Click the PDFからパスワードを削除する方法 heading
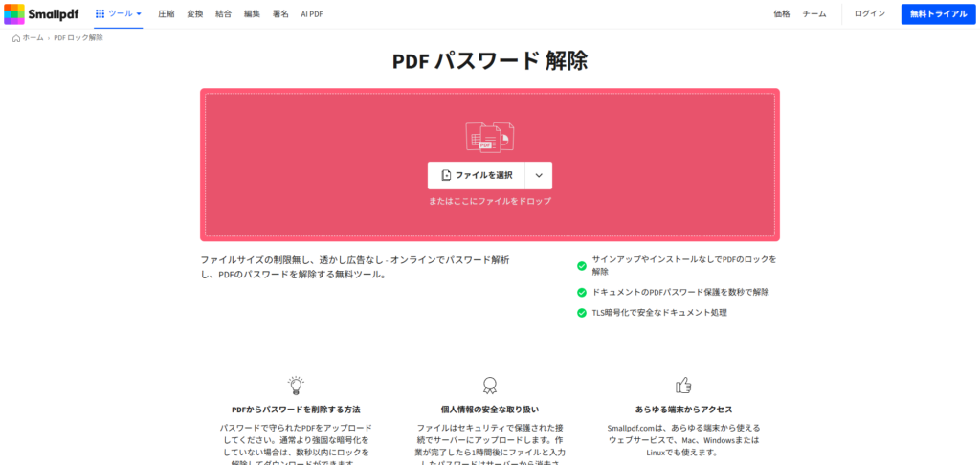This screenshot has height=465, width=980. 296,410
